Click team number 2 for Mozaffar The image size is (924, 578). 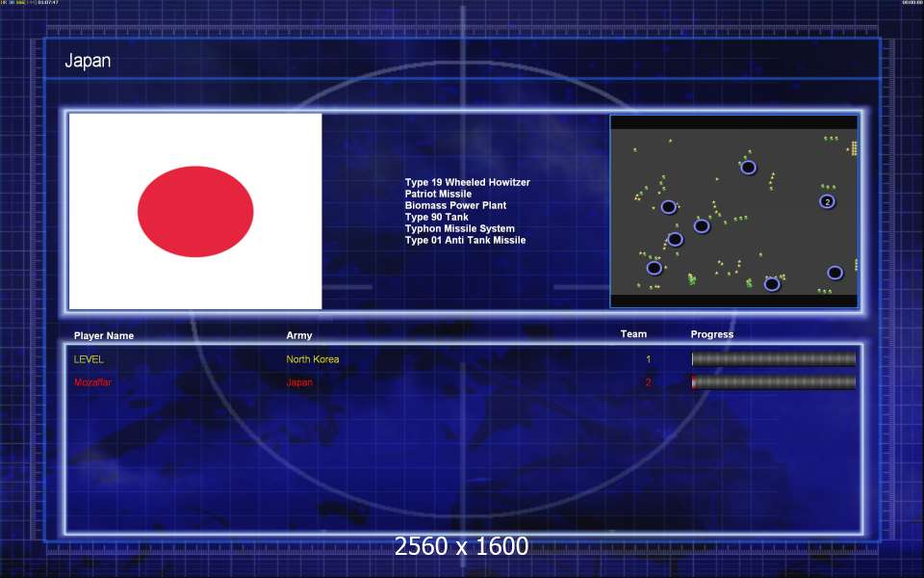tap(648, 382)
